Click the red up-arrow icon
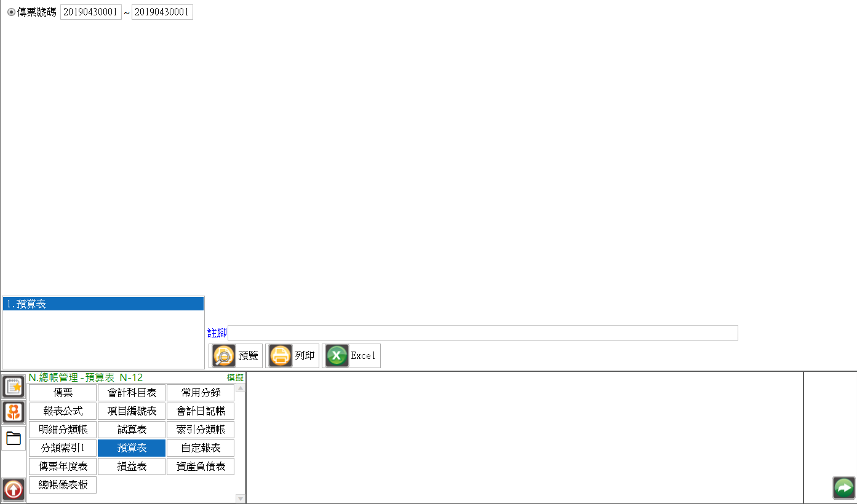 pyautogui.click(x=14, y=490)
